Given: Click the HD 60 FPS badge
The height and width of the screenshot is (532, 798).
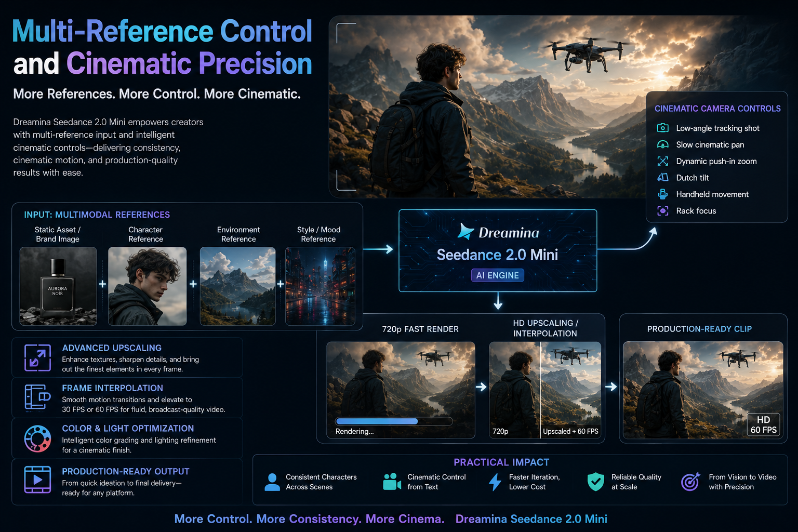Looking at the screenshot, I should [763, 424].
